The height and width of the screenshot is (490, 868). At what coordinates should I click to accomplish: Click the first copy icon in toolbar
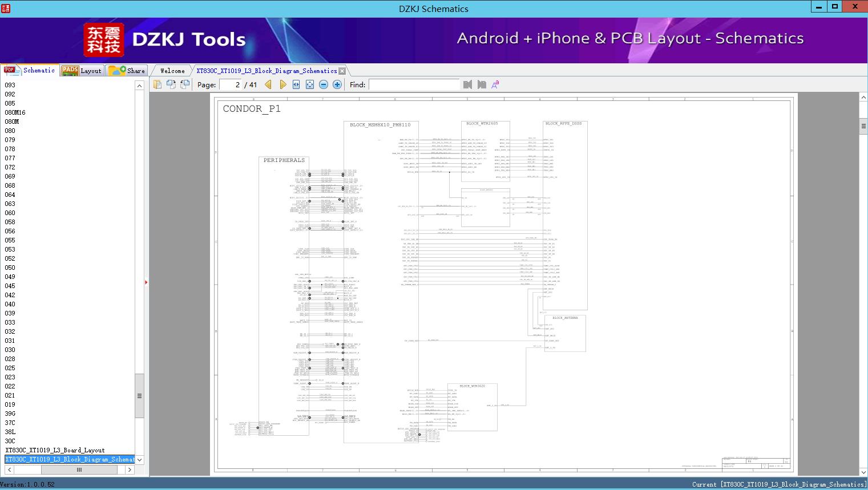(x=158, y=84)
